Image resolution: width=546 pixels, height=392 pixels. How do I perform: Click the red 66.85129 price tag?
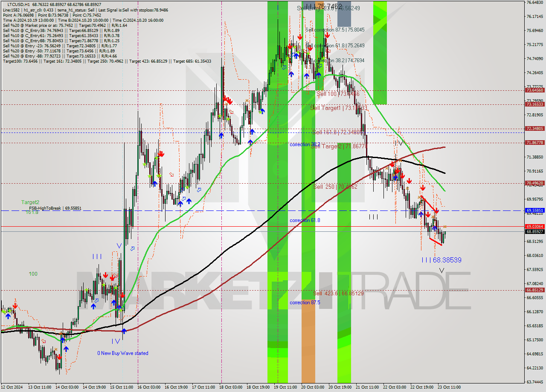pos(534,290)
